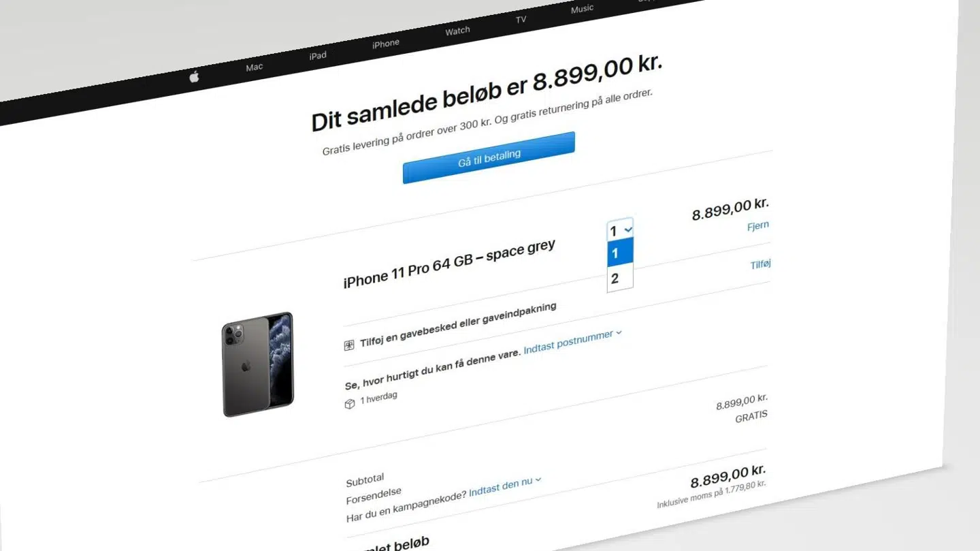Expand Indtast den nu promo code link

(x=505, y=486)
